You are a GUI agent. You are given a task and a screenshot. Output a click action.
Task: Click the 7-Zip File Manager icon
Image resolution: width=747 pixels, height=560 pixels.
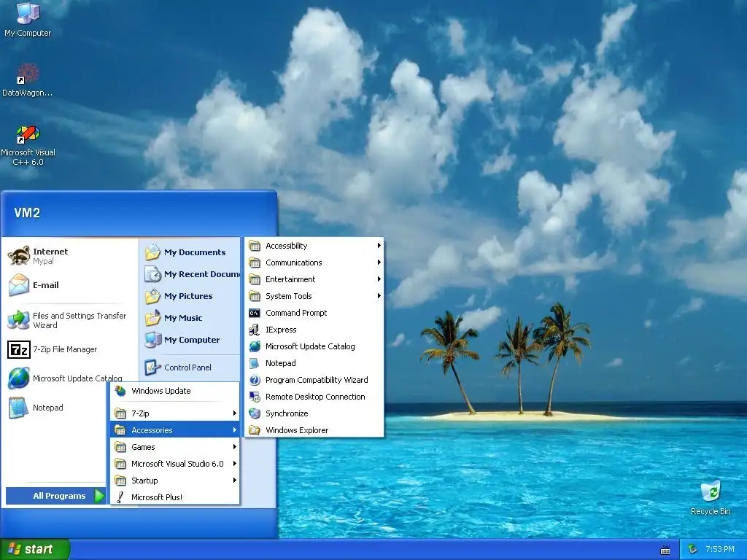[18, 349]
